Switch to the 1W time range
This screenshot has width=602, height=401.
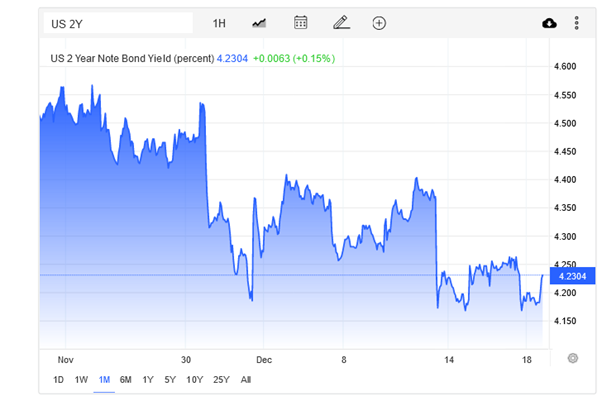click(81, 380)
